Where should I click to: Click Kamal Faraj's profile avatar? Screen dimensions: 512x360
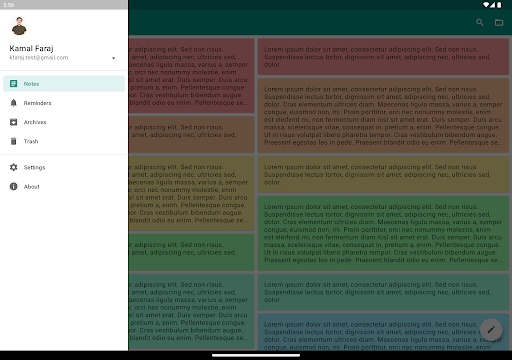click(x=19, y=26)
